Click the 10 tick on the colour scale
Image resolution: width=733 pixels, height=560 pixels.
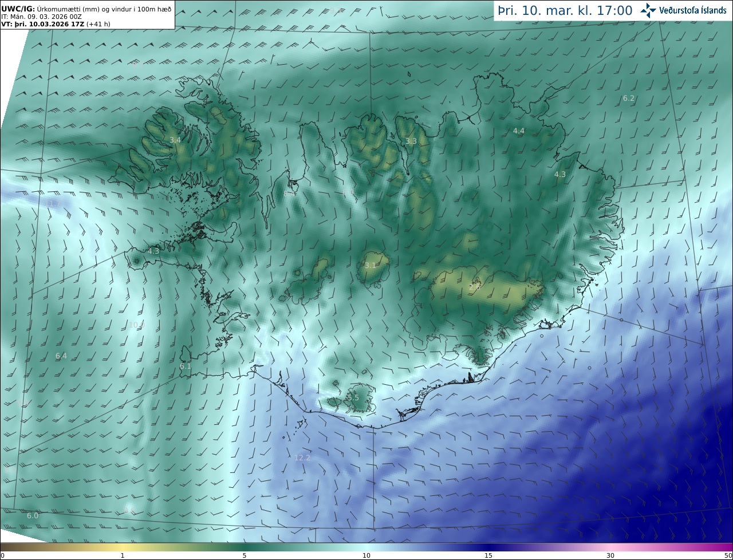pyautogui.click(x=366, y=555)
